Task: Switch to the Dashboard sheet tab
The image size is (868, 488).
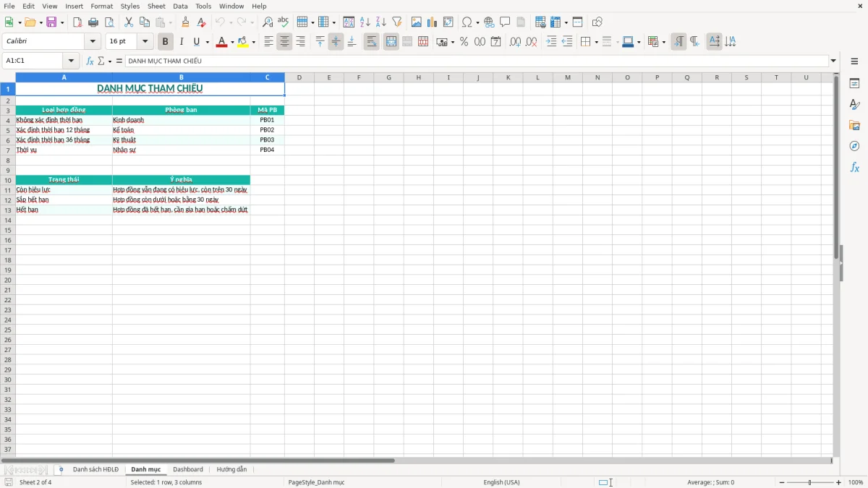Action: click(188, 469)
